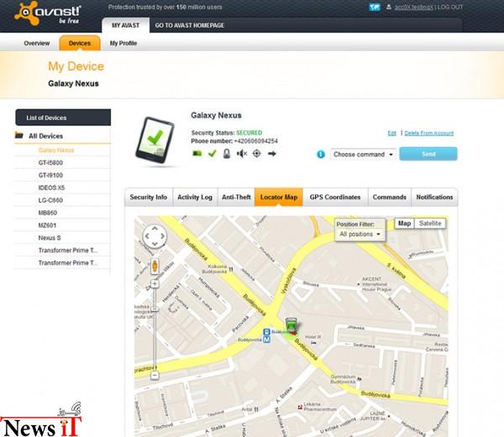Select GT-I9100 in device list
The width and height of the screenshot is (504, 437).
pyautogui.click(x=50, y=176)
